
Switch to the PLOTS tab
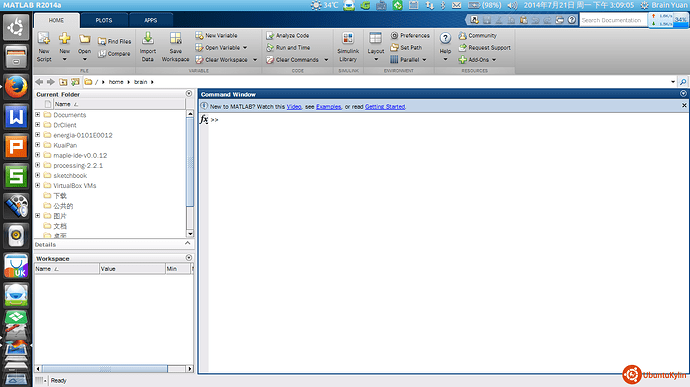tap(104, 20)
